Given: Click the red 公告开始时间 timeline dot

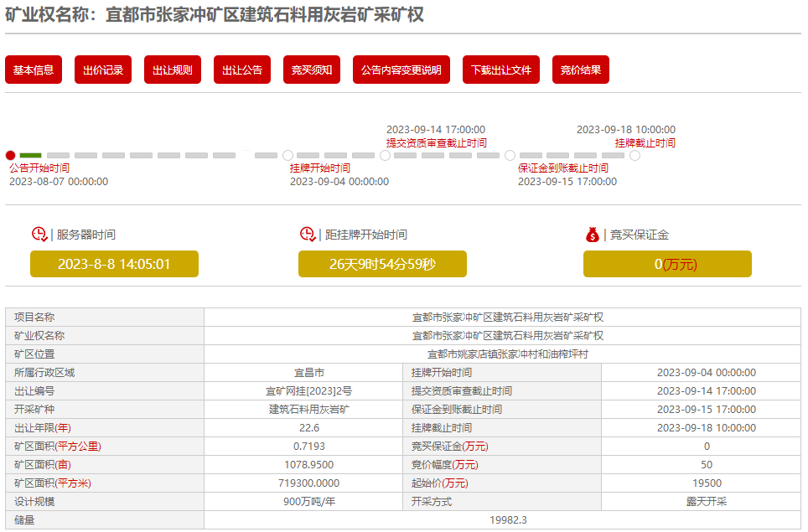Looking at the screenshot, I should point(11,155).
